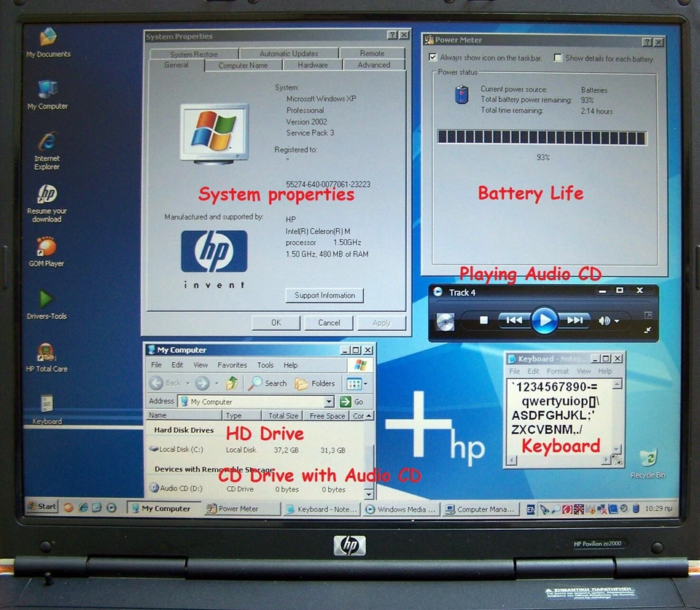Switch to the Hardware tab in System Properties
Screen dimensions: 700x610
[x=312, y=65]
